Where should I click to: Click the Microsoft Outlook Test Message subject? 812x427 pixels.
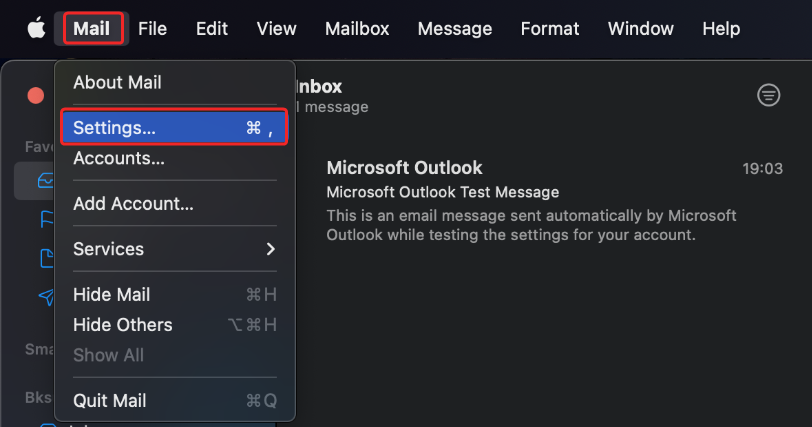pos(443,192)
